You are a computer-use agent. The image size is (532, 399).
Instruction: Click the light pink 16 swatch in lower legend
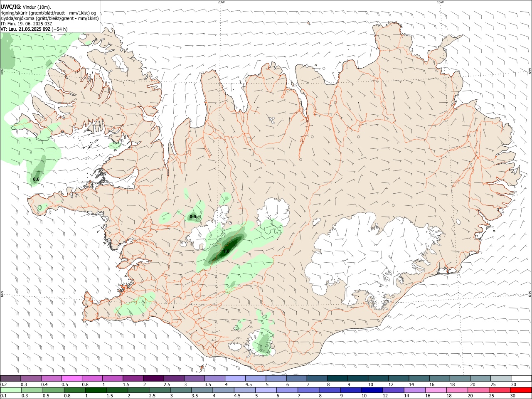click(436, 390)
